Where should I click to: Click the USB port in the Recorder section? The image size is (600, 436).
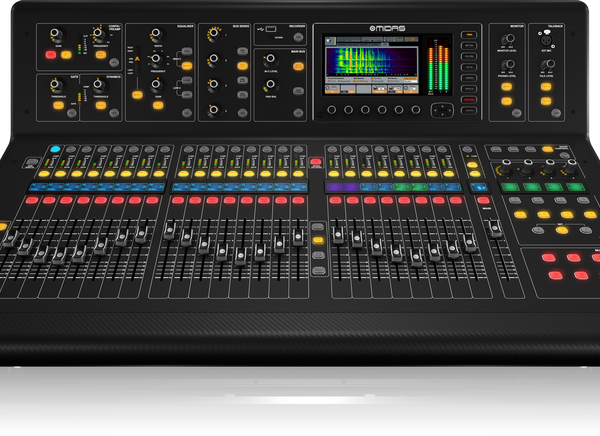point(271,29)
